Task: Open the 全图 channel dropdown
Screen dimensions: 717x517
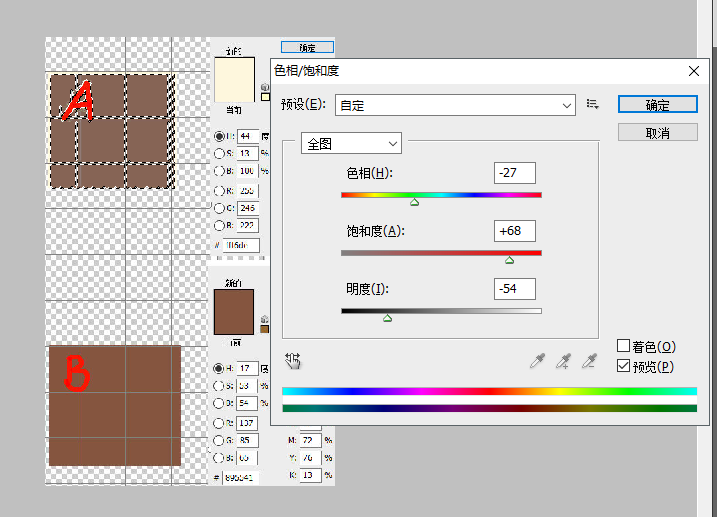Action: (x=351, y=144)
